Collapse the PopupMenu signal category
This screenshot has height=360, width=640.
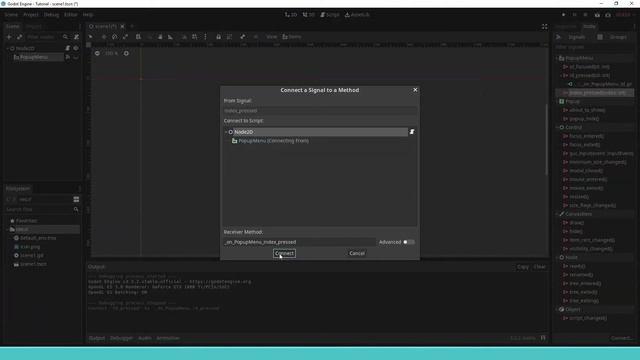(558, 58)
